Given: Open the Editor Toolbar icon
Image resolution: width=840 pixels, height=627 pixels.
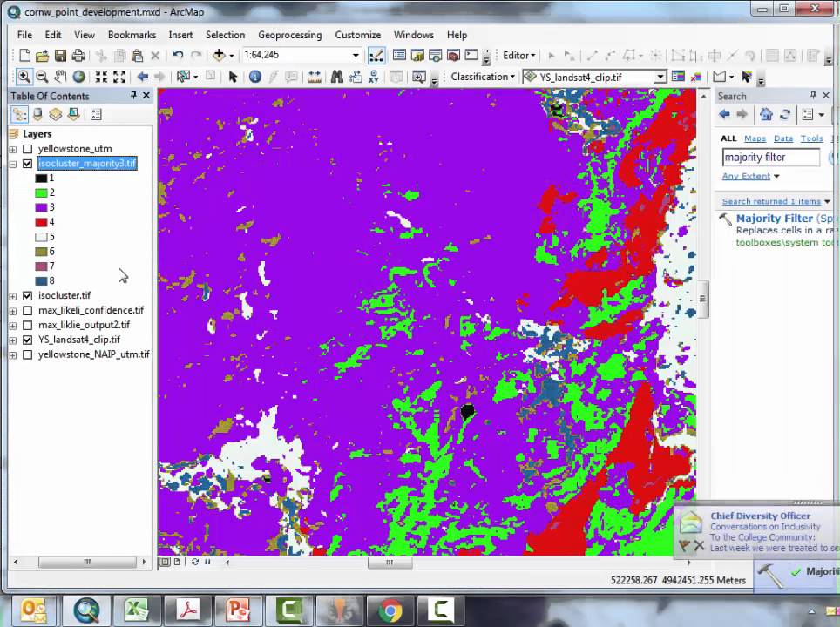Looking at the screenshot, I should (x=376, y=55).
